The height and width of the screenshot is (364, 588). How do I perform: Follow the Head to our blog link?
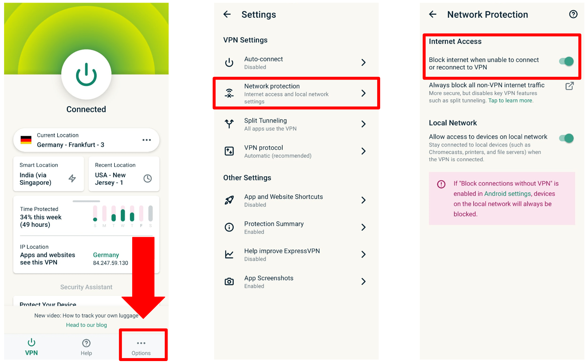(x=86, y=325)
